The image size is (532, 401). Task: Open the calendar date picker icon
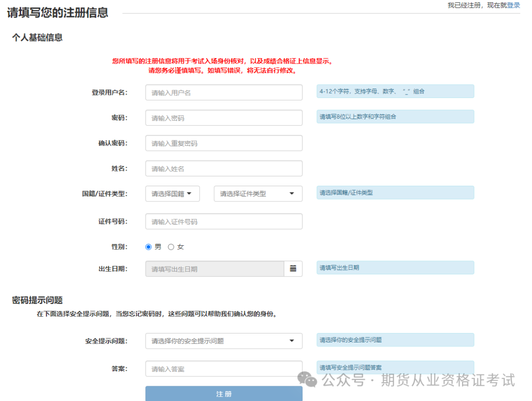[294, 268]
